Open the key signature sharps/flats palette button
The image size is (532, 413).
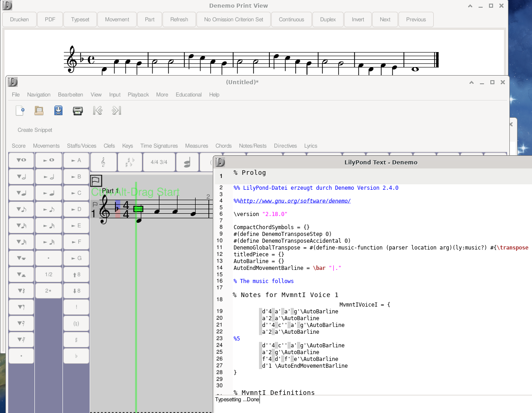coord(129,162)
